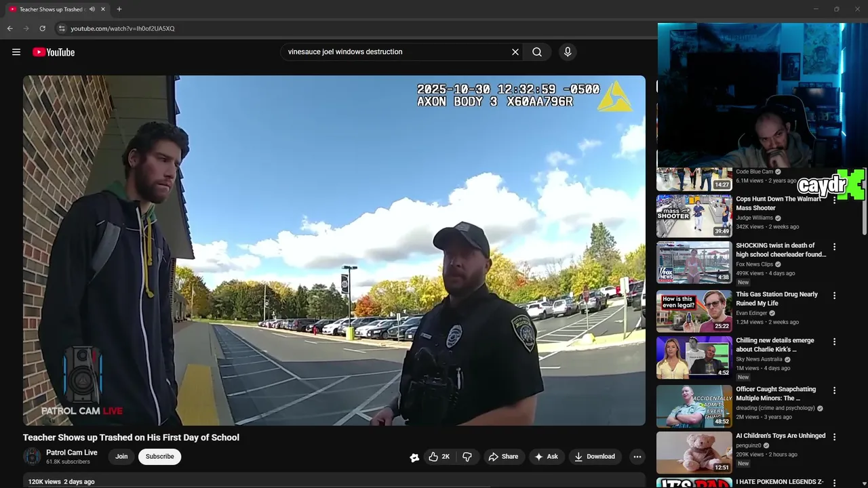Click the browser forward arrow
Viewport: 868px width, 488px height.
click(x=26, y=28)
